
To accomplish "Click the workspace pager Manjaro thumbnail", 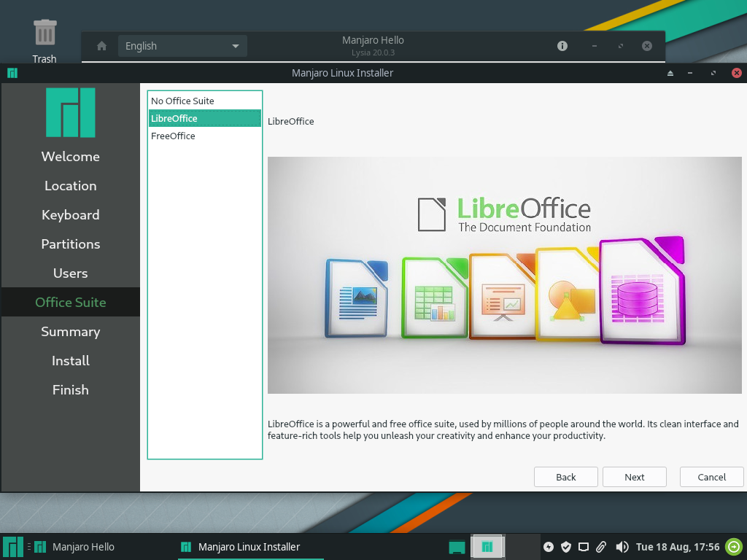I will tap(487, 547).
